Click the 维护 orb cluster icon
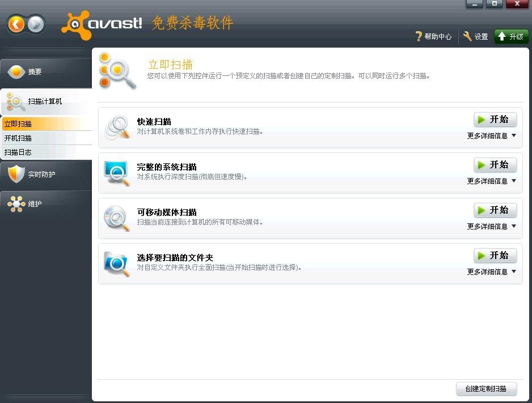This screenshot has height=403, width=532. tap(16, 203)
